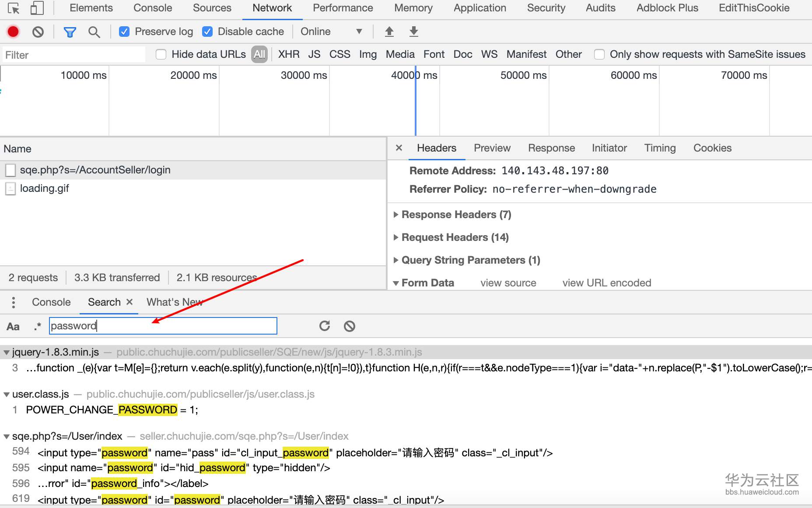Expand Query String Parameters section

[396, 260]
